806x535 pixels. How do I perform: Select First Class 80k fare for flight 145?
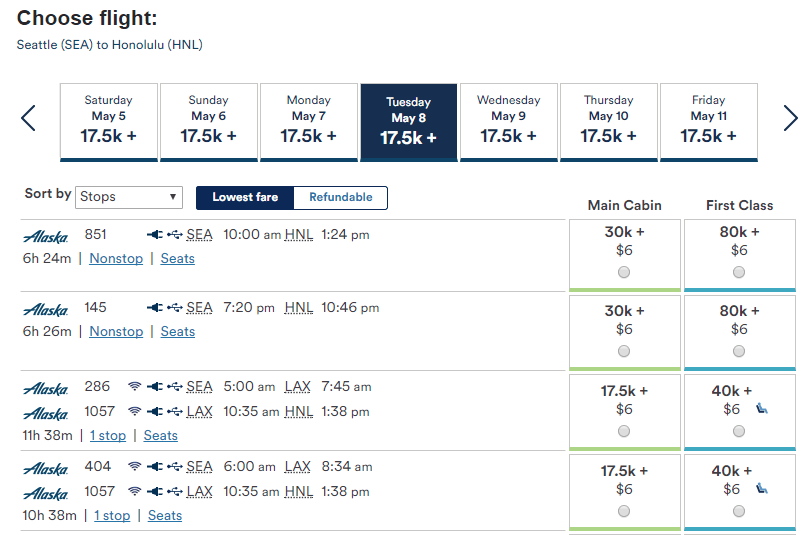739,351
